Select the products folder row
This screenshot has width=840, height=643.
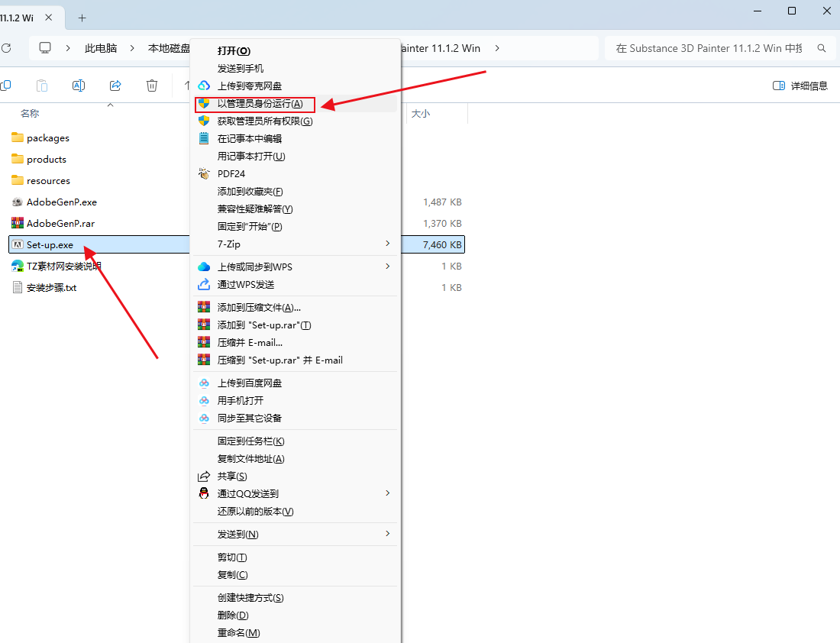99,159
